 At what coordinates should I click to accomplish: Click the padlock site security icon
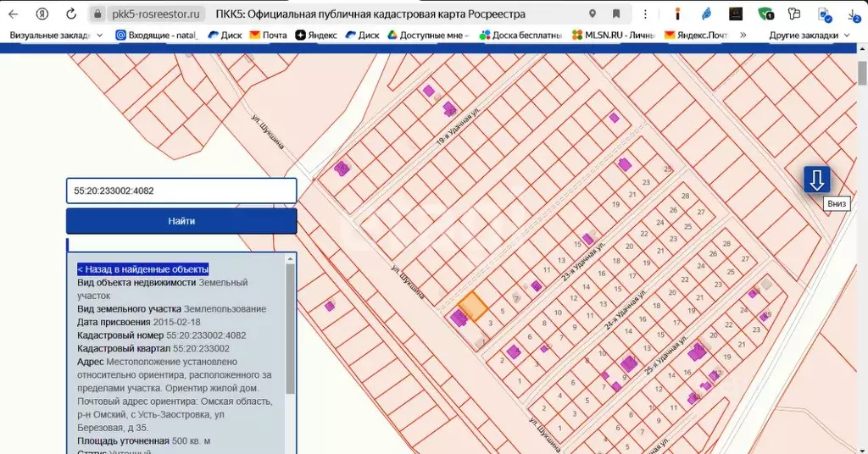pos(98,14)
